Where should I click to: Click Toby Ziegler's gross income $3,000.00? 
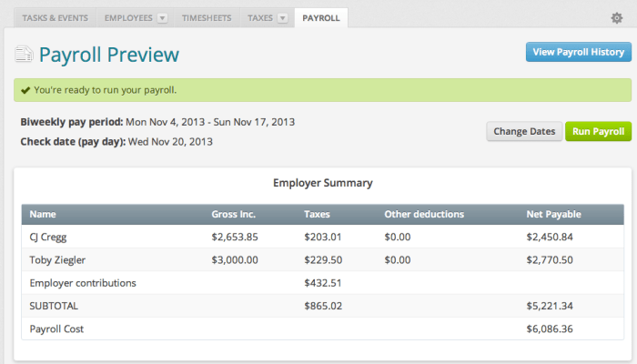point(235,260)
